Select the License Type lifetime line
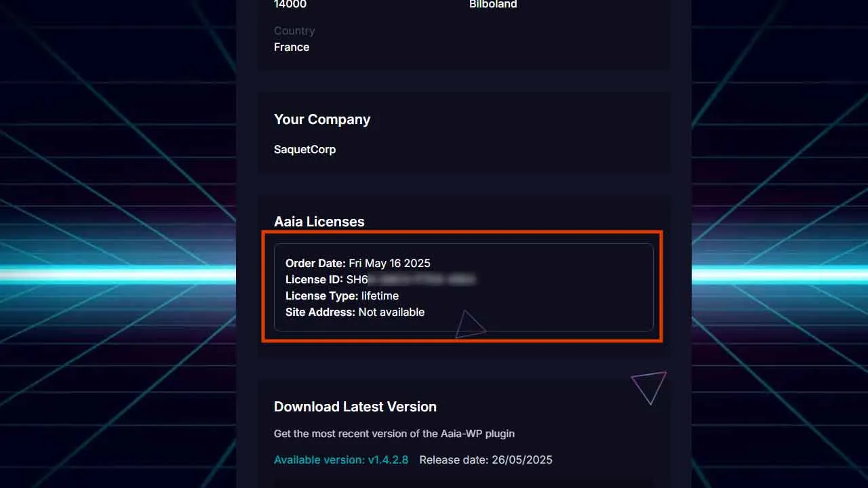The height and width of the screenshot is (488, 868). click(x=342, y=296)
